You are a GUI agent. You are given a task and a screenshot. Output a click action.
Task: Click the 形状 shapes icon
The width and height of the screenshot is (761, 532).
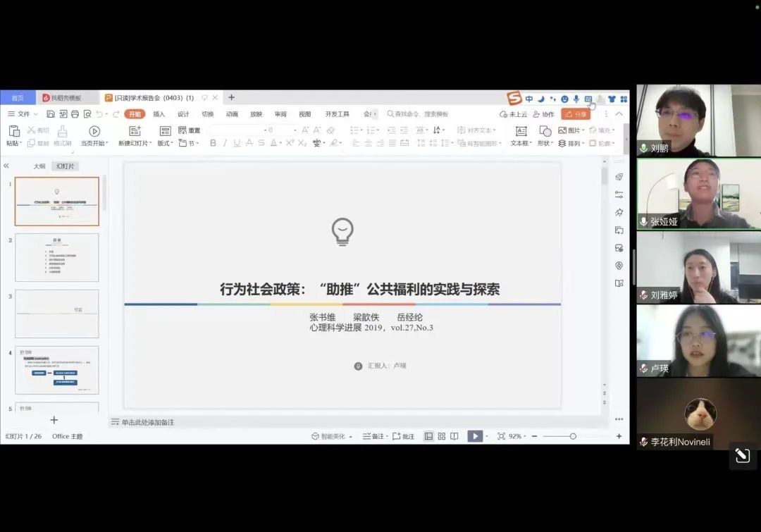545,131
